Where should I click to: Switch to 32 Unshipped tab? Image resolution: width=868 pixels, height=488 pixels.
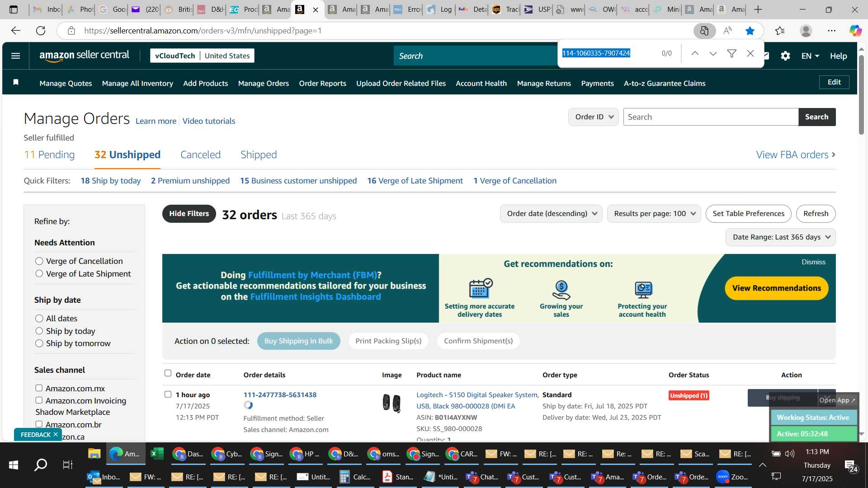pyautogui.click(x=127, y=155)
